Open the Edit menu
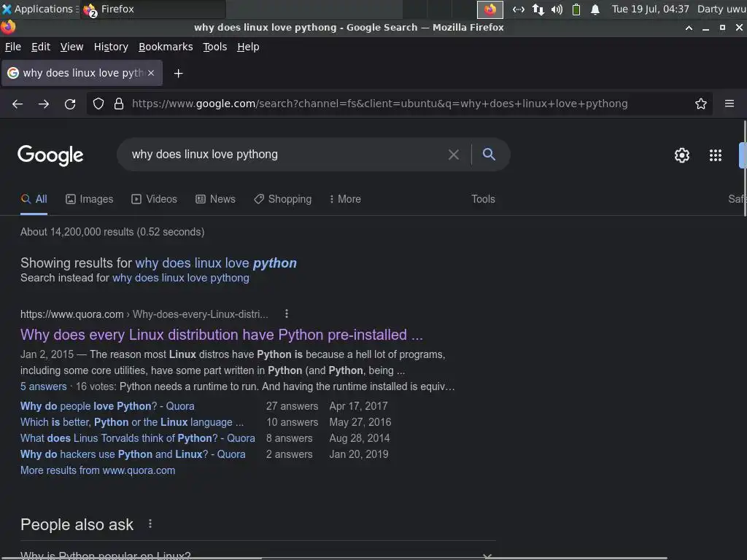The width and height of the screenshot is (747, 560). (41, 47)
